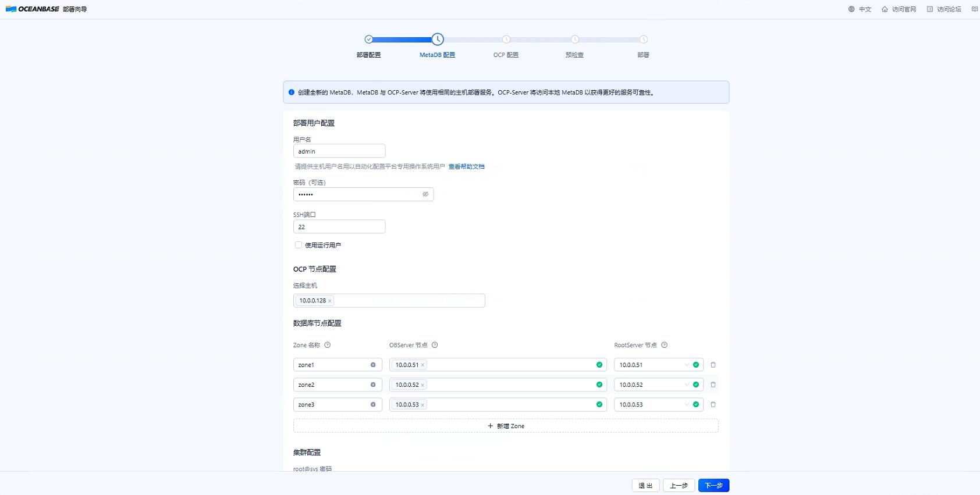Focus the 用户名 field containing admin

coord(339,151)
